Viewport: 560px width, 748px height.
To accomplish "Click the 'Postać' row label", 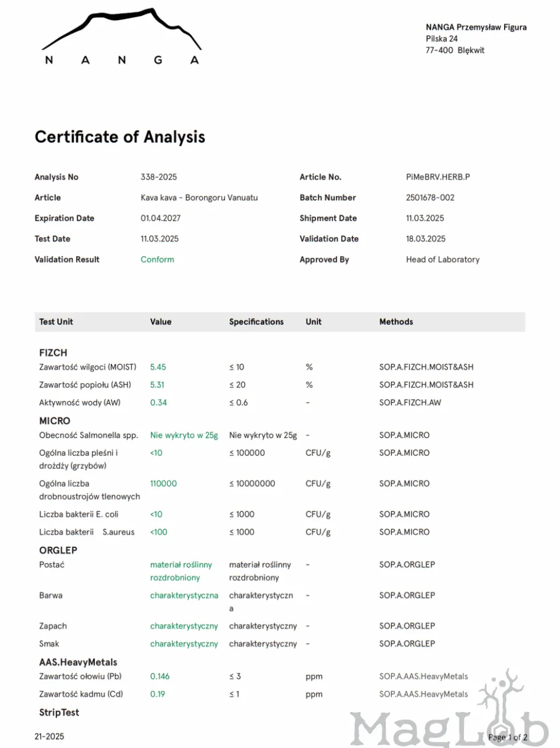I will coord(52,565).
